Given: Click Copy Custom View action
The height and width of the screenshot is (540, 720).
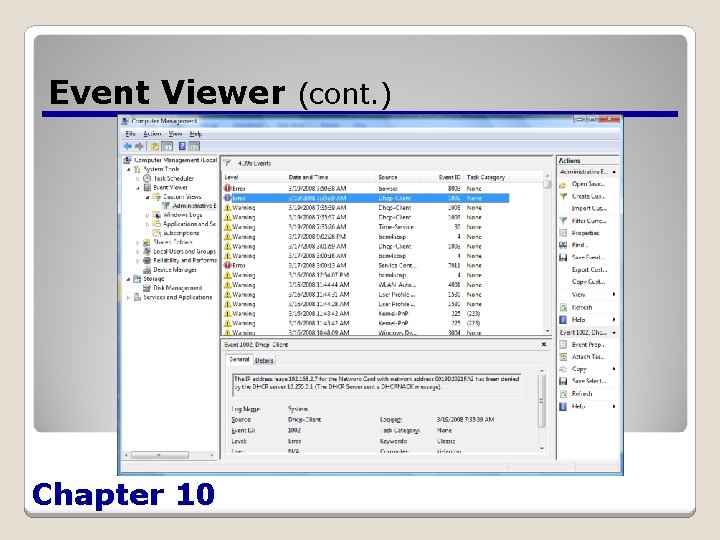Looking at the screenshot, I should pos(588,281).
